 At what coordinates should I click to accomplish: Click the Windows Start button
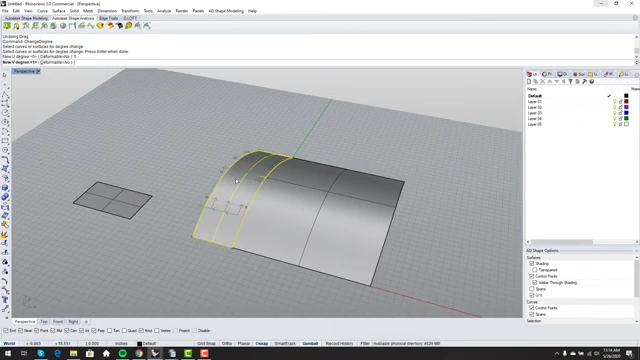[x=8, y=353]
